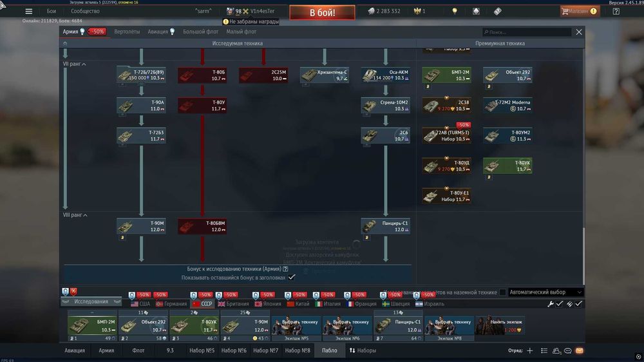Select the СССР nation

pyautogui.click(x=202, y=304)
